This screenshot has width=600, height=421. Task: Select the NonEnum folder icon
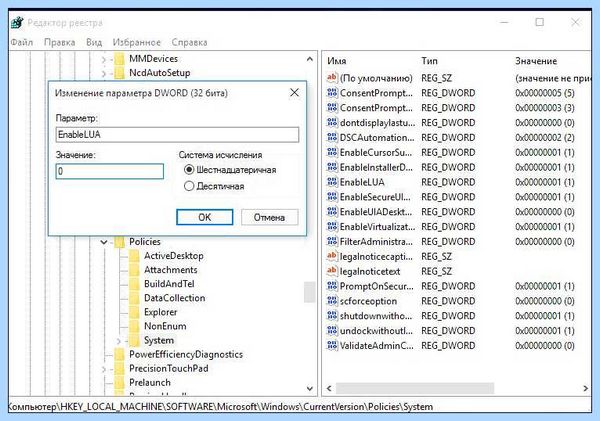(134, 326)
